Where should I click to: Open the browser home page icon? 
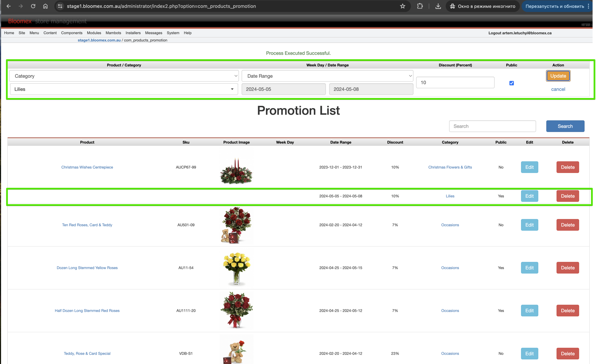tap(45, 6)
